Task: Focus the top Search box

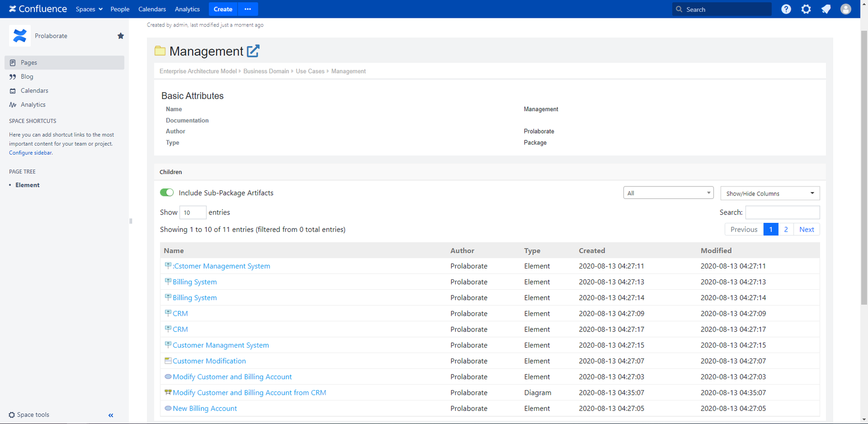Action: pyautogui.click(x=722, y=9)
